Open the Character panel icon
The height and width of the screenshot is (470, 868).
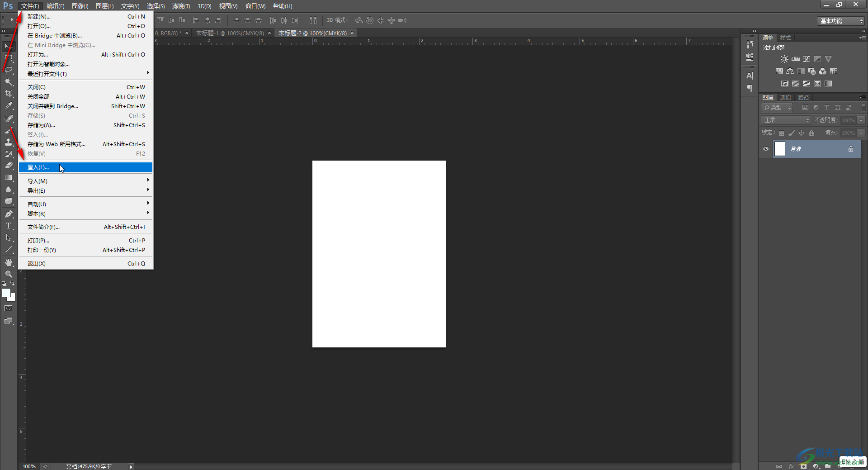pos(750,76)
